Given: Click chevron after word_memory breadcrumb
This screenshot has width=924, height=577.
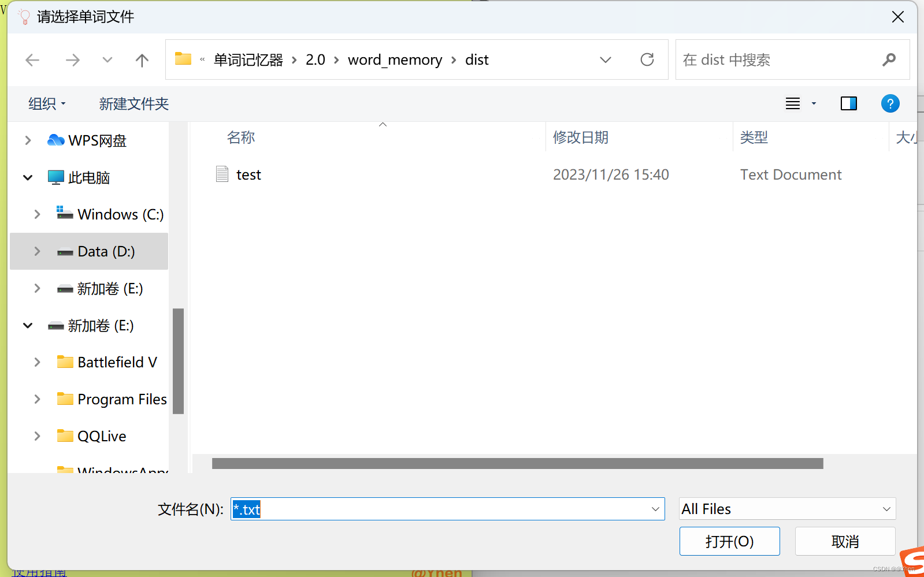Looking at the screenshot, I should click(454, 60).
